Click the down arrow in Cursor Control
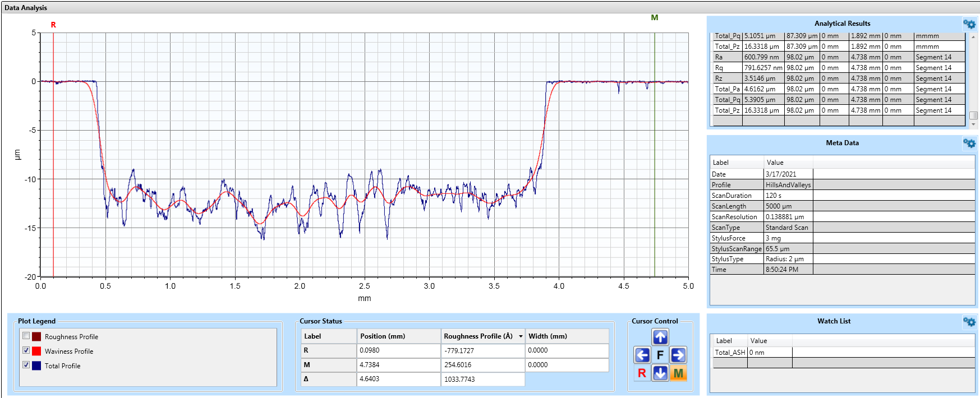The image size is (980, 398). click(660, 373)
